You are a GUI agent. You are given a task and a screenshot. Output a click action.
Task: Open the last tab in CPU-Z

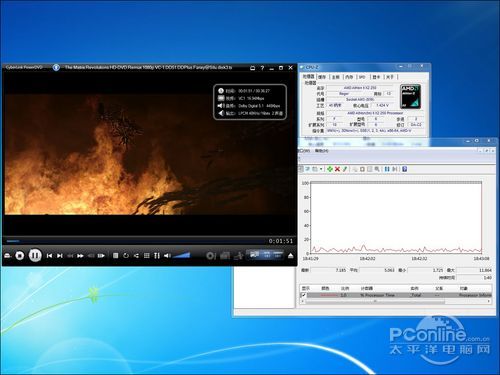point(389,77)
